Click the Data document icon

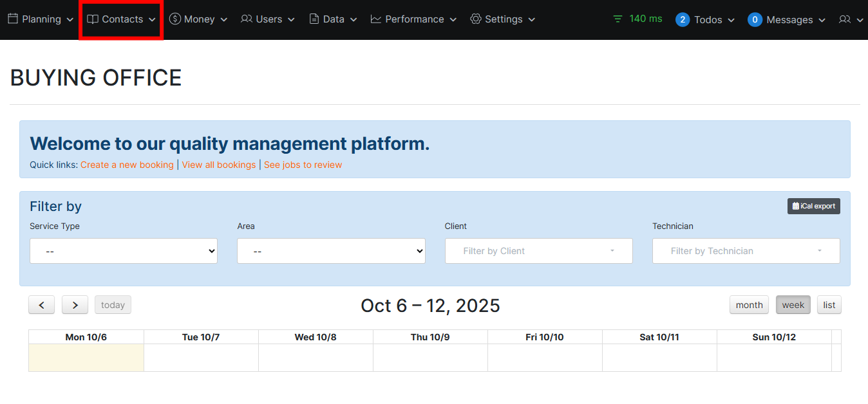(x=314, y=19)
